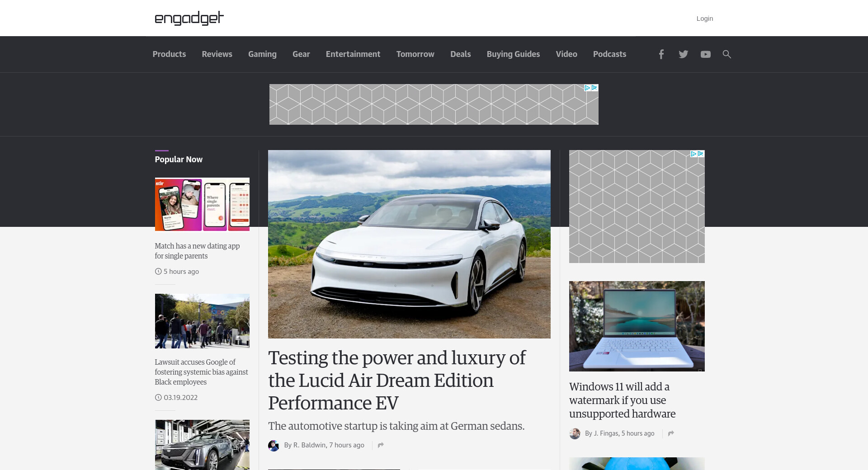Viewport: 868px width, 470px height.
Task: Click the '5 hours ago' time under Match story
Action: click(x=181, y=272)
